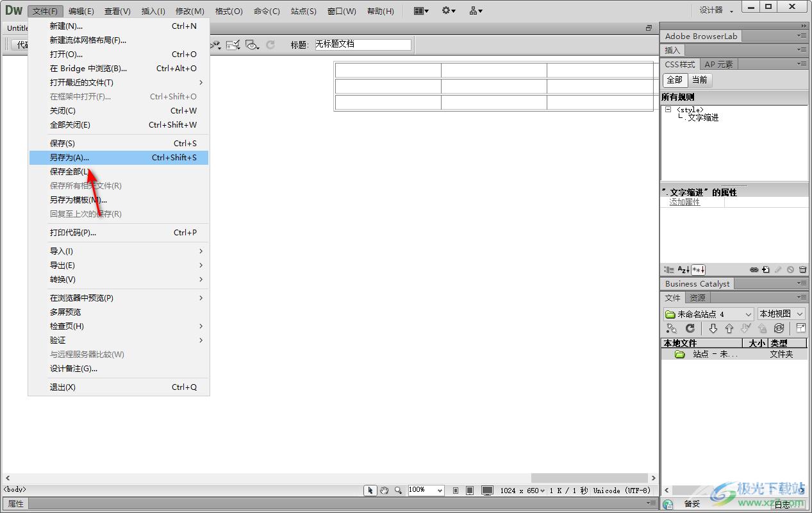Switch to the 资源 tab
This screenshot has width=812, height=513.
[x=697, y=298]
